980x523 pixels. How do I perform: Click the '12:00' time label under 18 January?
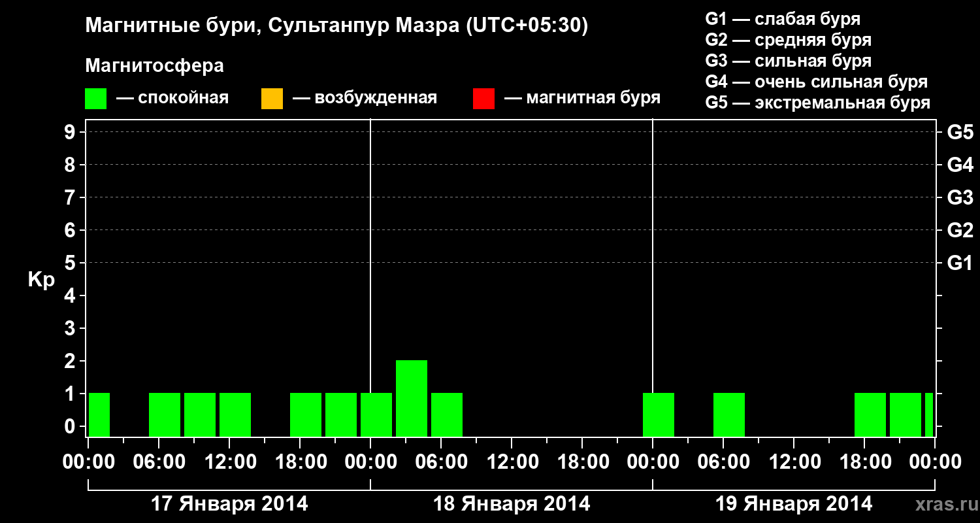[x=512, y=462]
